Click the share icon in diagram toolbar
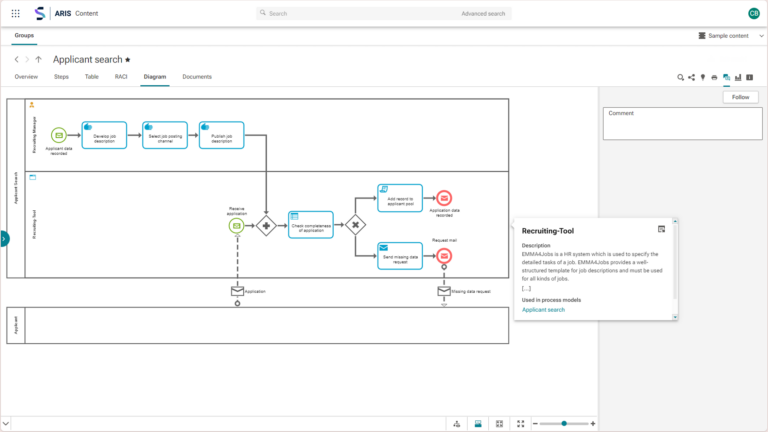The image size is (768, 432). (691, 77)
